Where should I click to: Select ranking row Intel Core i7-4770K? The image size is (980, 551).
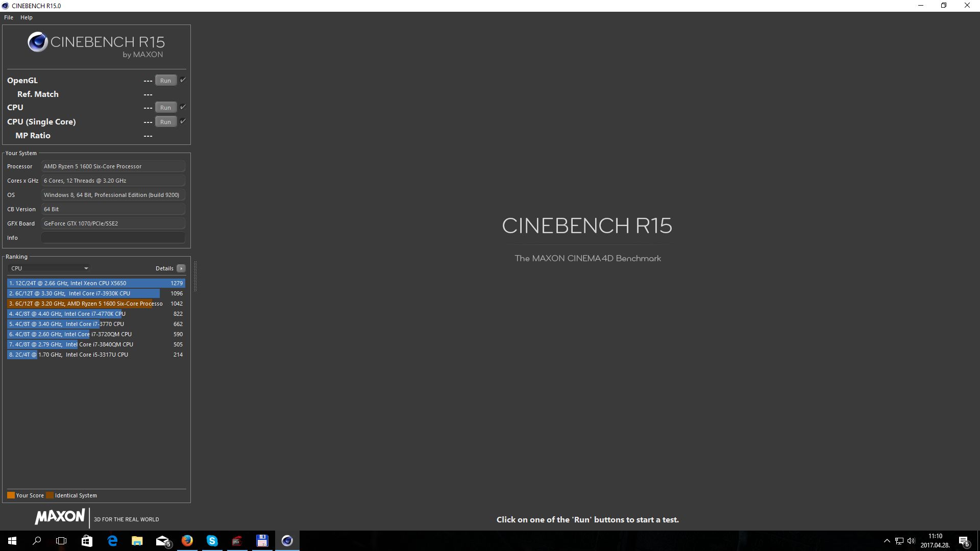pyautogui.click(x=96, y=314)
